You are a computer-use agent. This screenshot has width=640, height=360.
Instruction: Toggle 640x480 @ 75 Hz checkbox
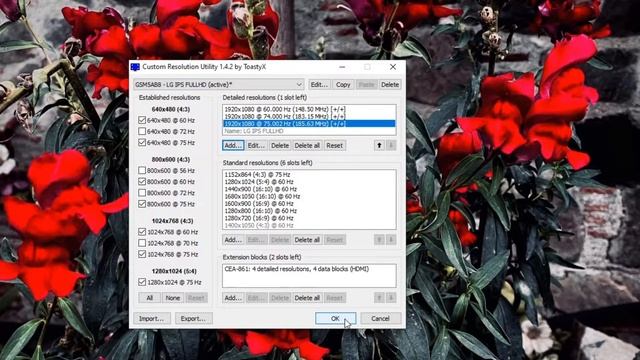pos(142,142)
